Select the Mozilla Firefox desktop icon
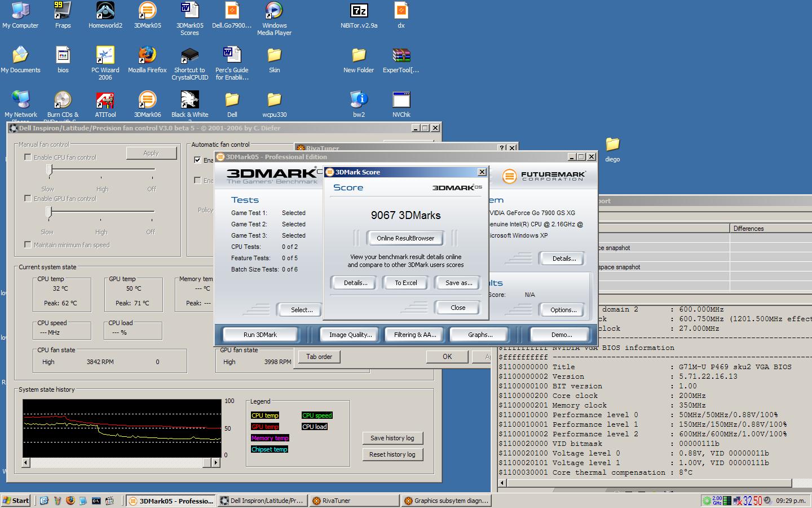812x508 pixels. pos(147,59)
